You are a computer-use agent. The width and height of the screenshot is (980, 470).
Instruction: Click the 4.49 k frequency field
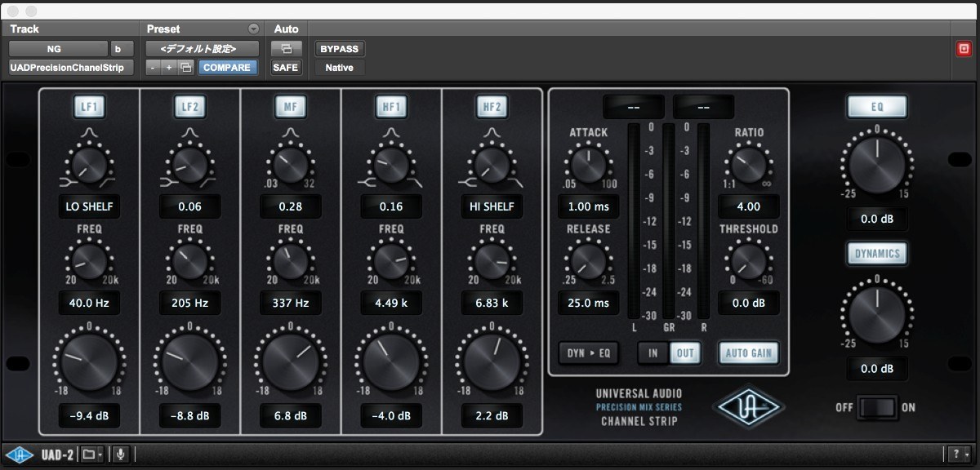click(x=391, y=304)
